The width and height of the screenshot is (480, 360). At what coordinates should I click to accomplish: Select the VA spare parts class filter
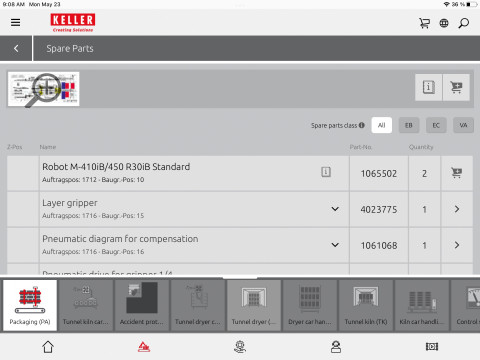point(463,125)
